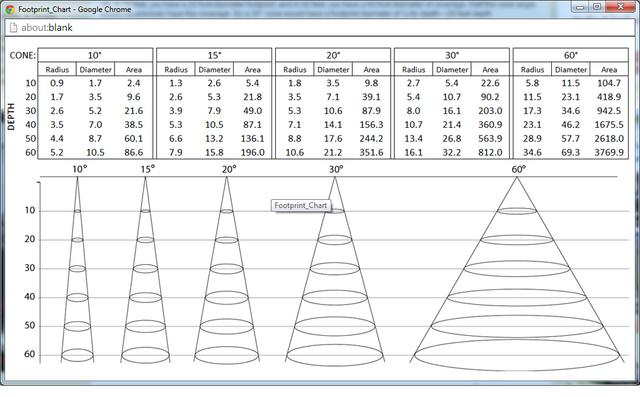This screenshot has width=640, height=397.
Task: Maximize the Footprint_Chart Chrome window
Action: click(597, 7)
